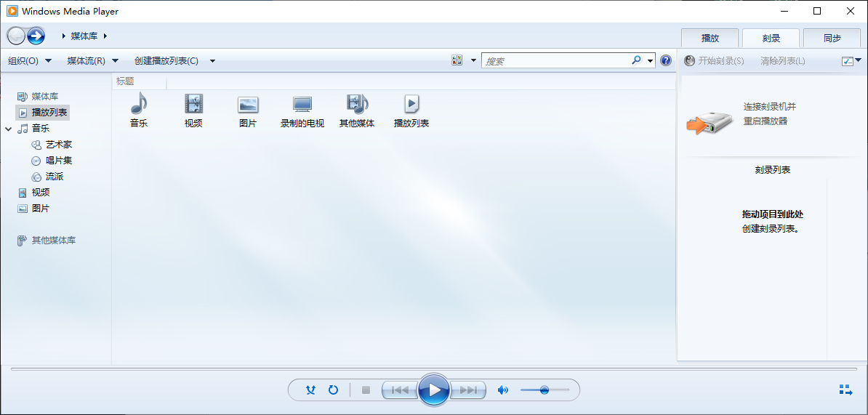Select 媒体库 in the sidebar
The image size is (868, 415).
46,97
